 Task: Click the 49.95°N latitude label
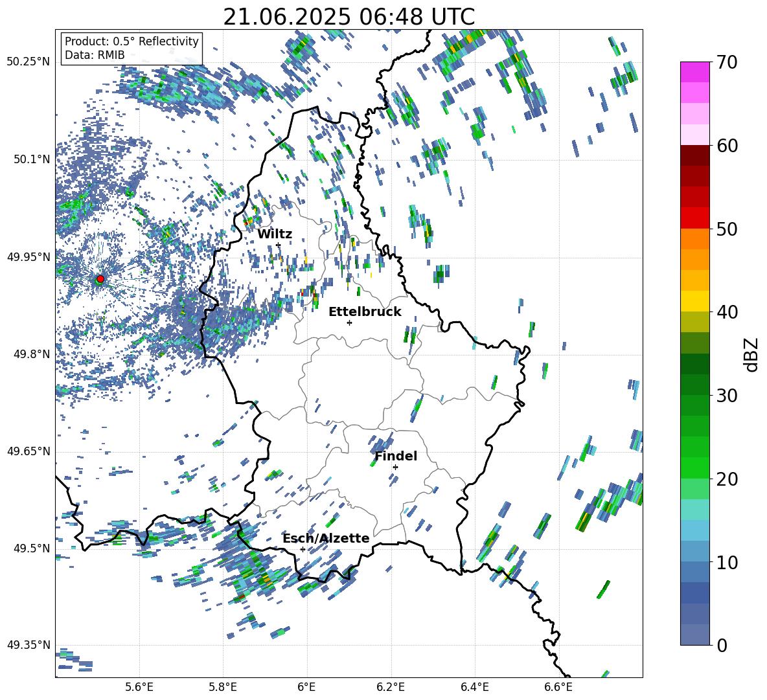click(29, 257)
